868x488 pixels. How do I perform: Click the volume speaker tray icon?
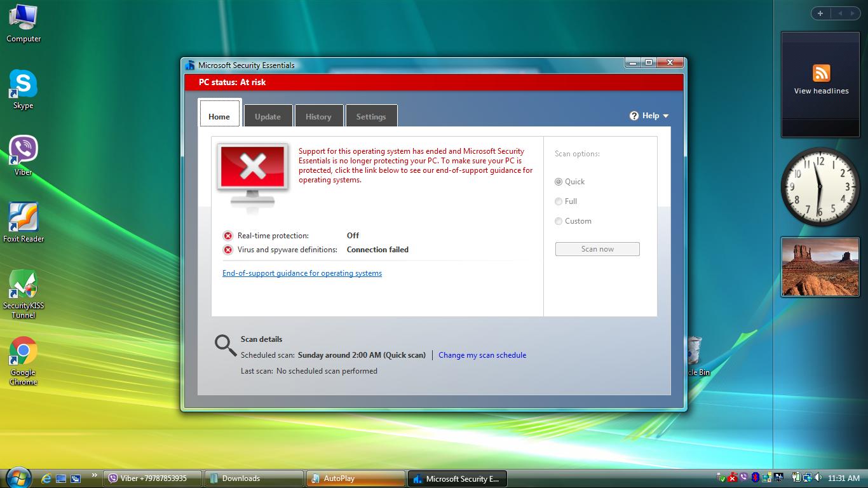pos(818,478)
